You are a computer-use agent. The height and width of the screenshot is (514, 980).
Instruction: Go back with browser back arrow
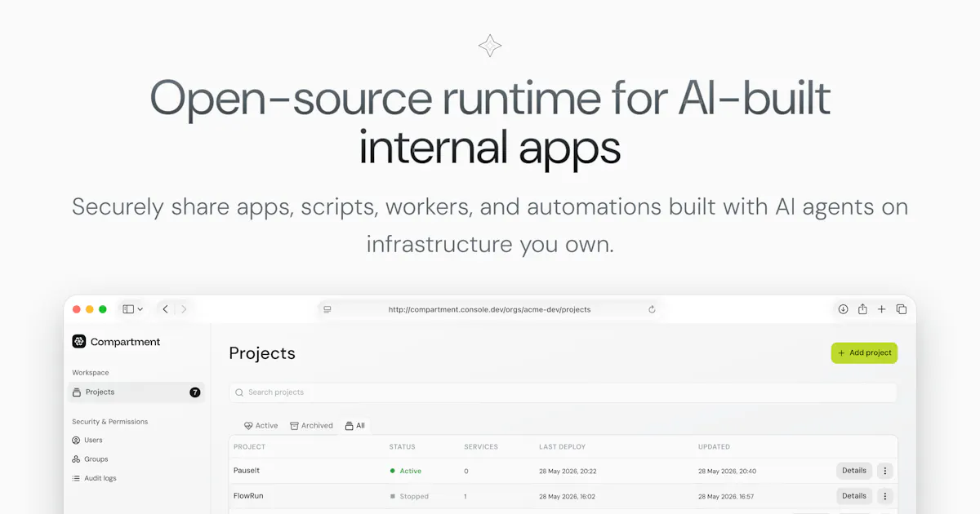click(165, 309)
